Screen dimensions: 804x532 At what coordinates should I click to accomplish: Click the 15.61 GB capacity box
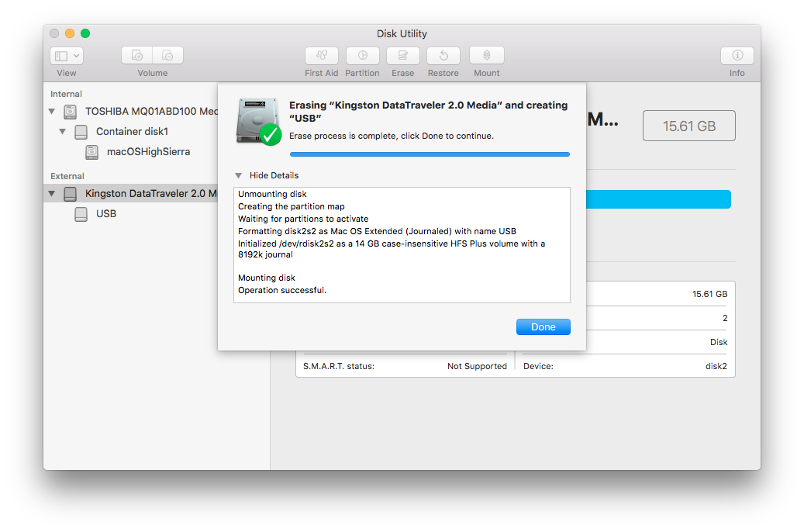pyautogui.click(x=689, y=126)
